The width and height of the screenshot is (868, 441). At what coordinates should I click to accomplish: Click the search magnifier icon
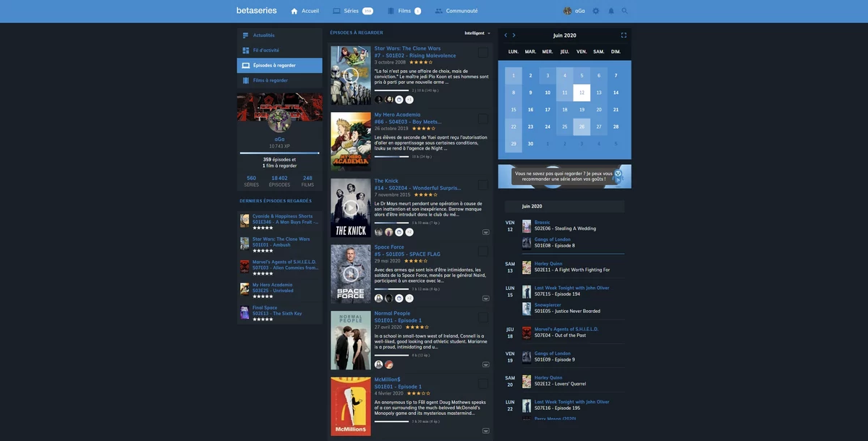pyautogui.click(x=625, y=11)
